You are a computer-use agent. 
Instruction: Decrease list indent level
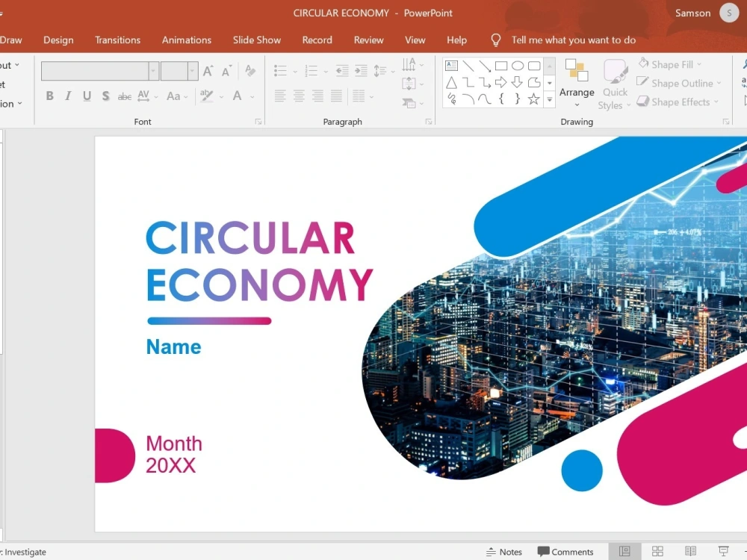(x=342, y=71)
